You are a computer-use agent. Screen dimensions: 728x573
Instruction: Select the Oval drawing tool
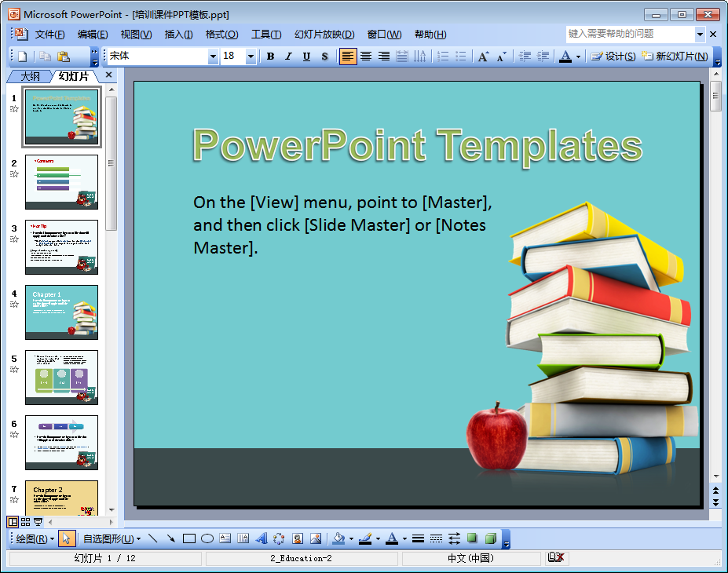[207, 538]
